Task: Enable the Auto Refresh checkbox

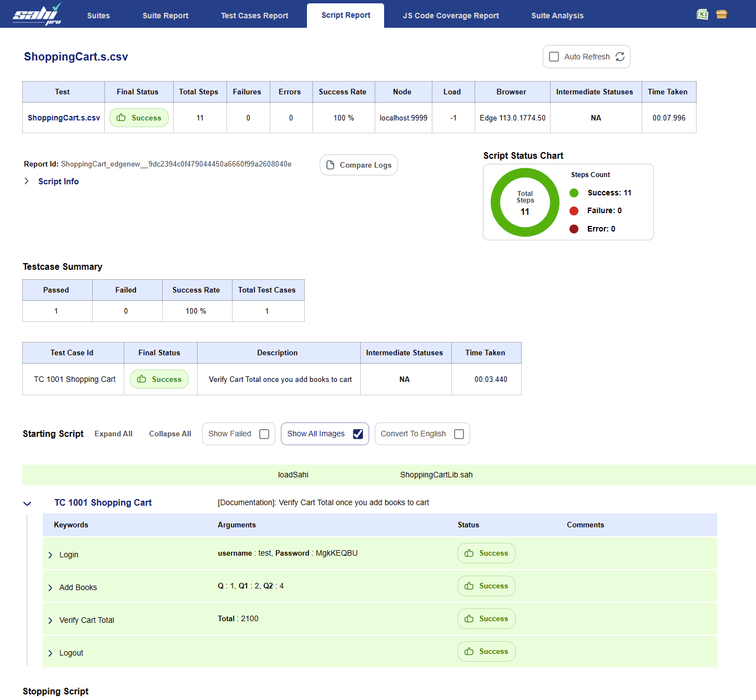Action: tap(554, 57)
